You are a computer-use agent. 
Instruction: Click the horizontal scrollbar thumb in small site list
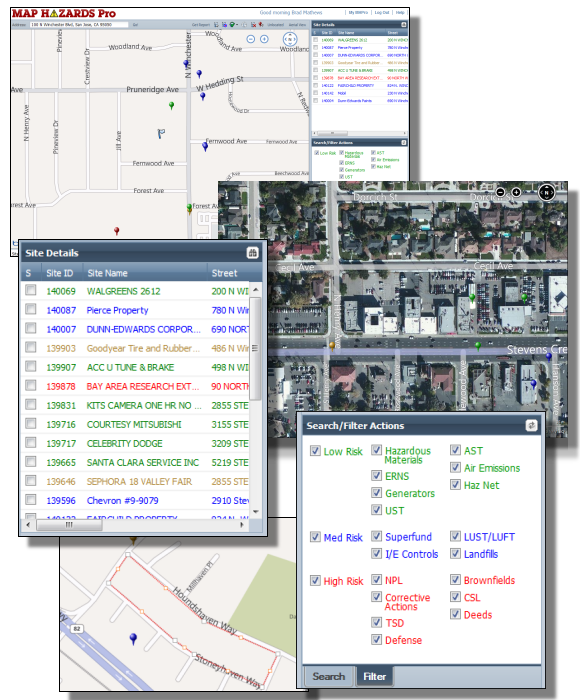[332, 133]
